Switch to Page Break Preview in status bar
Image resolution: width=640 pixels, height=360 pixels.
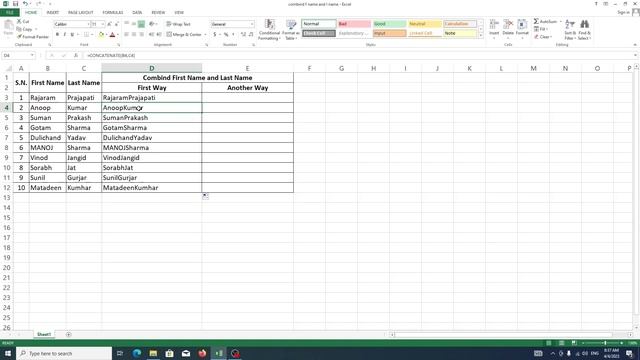574,343
